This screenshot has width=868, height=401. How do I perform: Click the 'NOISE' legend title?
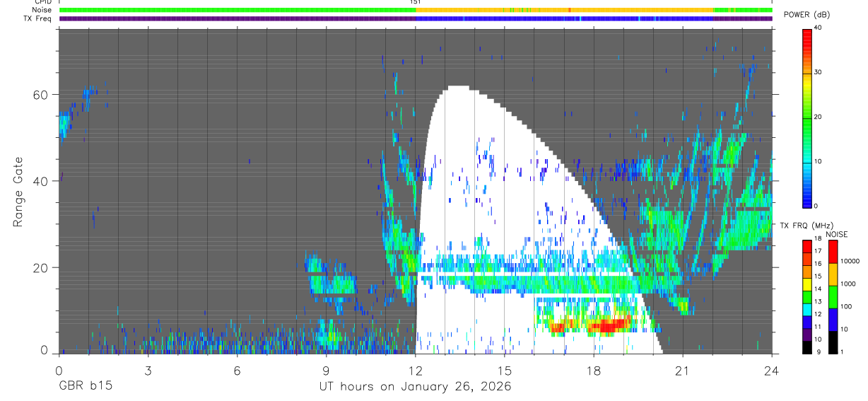[x=836, y=234]
